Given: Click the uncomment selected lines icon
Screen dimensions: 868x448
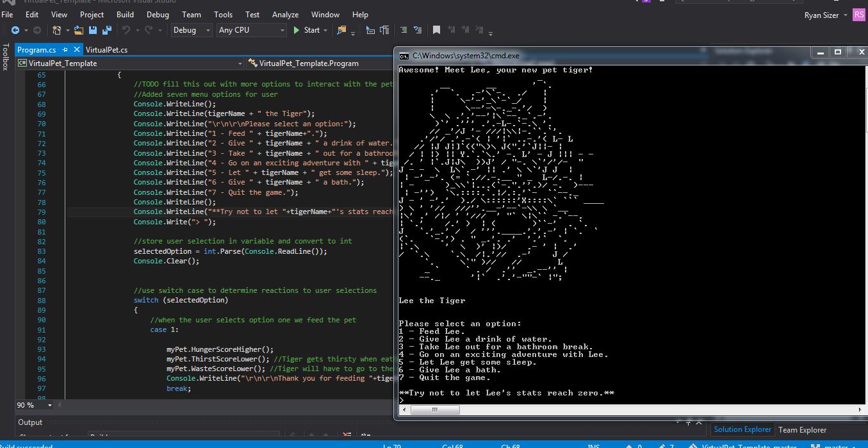Looking at the screenshot, I should [418, 30].
